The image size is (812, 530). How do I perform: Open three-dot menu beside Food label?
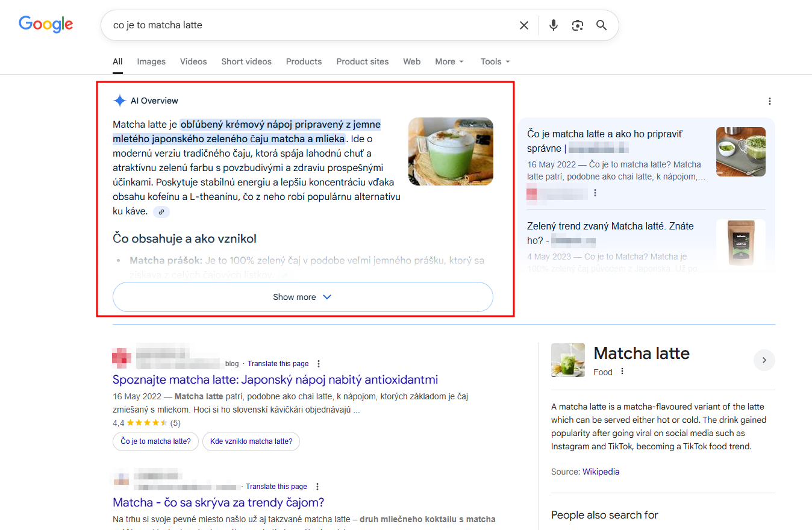pyautogui.click(x=622, y=372)
